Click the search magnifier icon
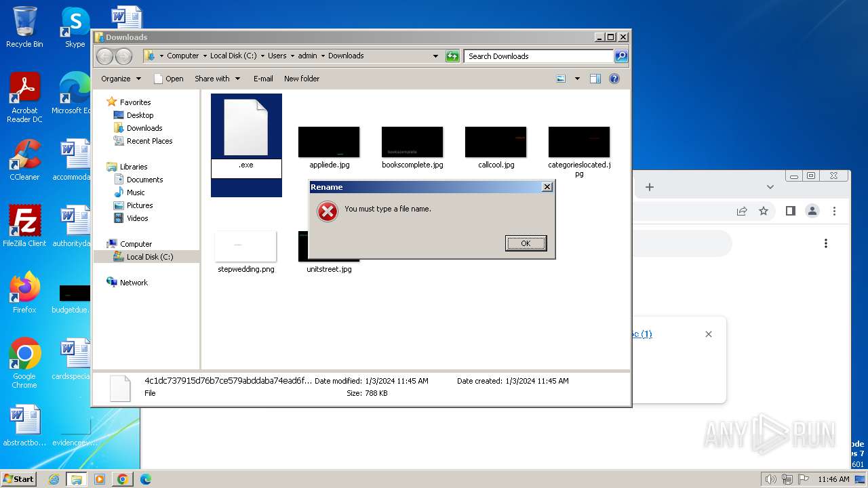The width and height of the screenshot is (868, 488). (x=621, y=56)
